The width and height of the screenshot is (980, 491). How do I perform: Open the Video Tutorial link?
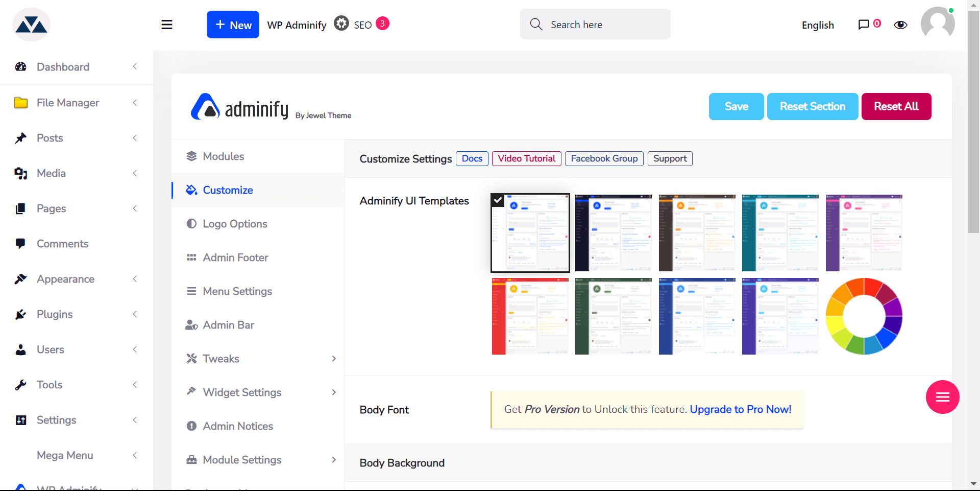(x=527, y=158)
